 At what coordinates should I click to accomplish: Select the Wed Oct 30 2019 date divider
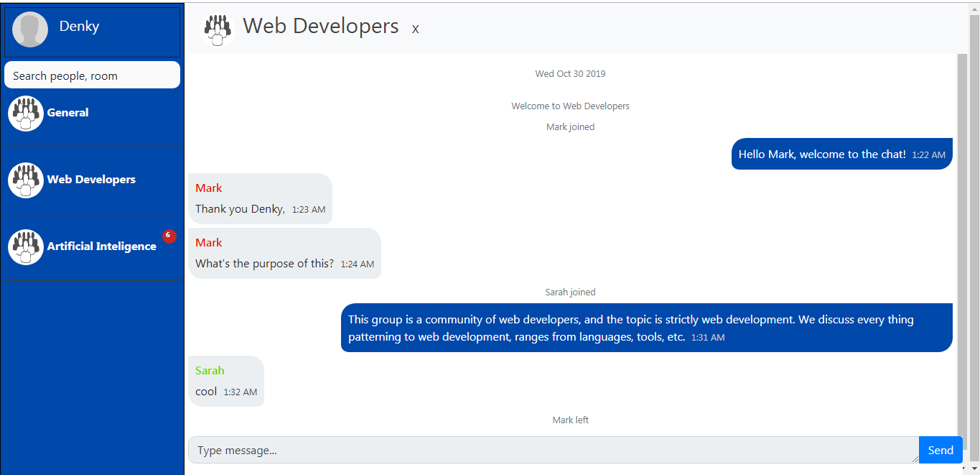coord(570,73)
